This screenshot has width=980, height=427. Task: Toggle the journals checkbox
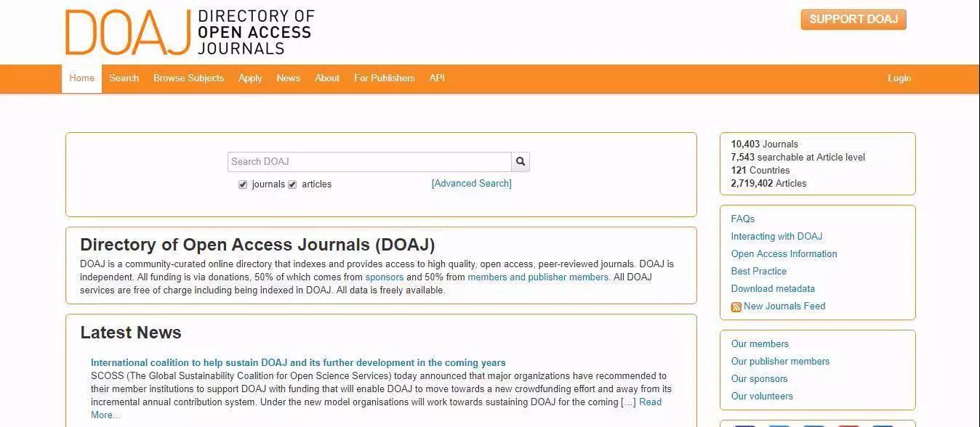(x=243, y=184)
